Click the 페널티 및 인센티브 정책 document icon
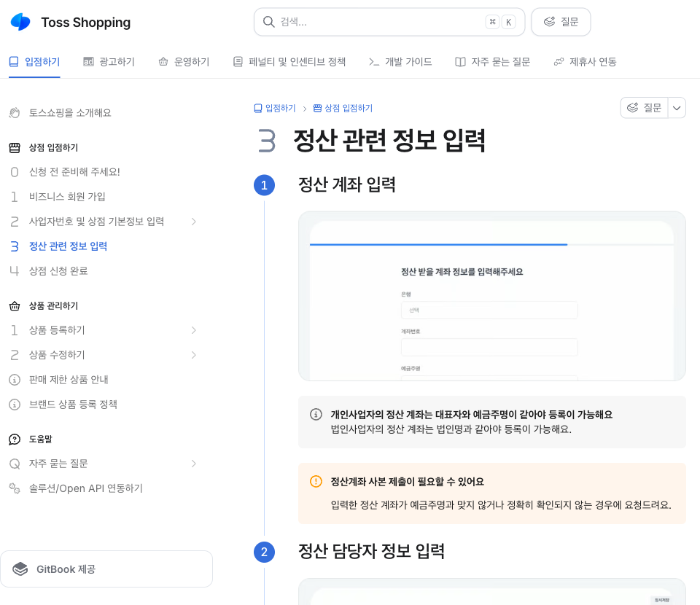Viewport: 700px width, 605px height. 238,61
